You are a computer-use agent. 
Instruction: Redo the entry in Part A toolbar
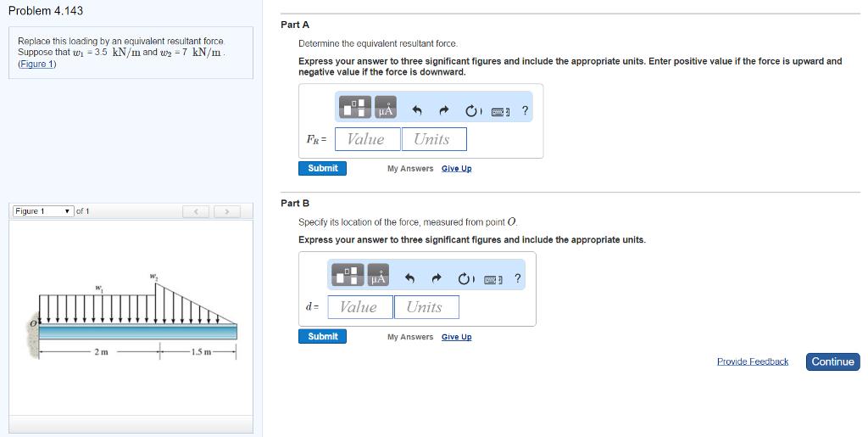pyautogui.click(x=444, y=111)
